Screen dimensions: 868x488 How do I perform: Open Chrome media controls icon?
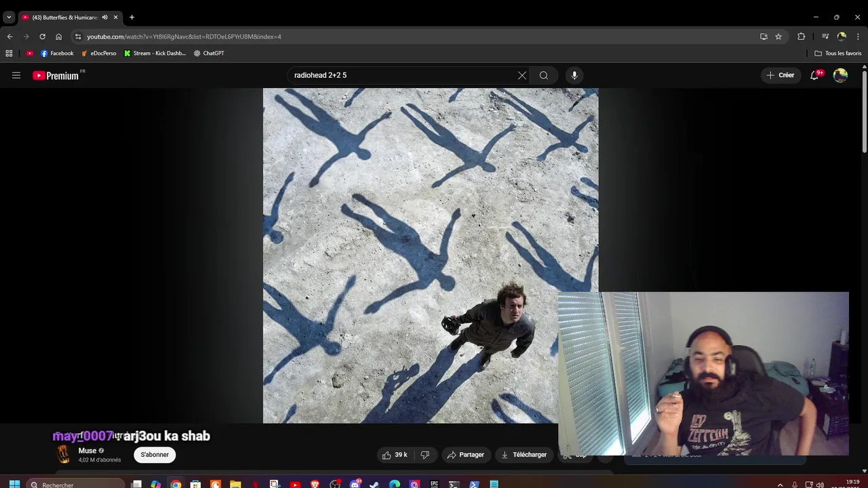click(x=825, y=37)
